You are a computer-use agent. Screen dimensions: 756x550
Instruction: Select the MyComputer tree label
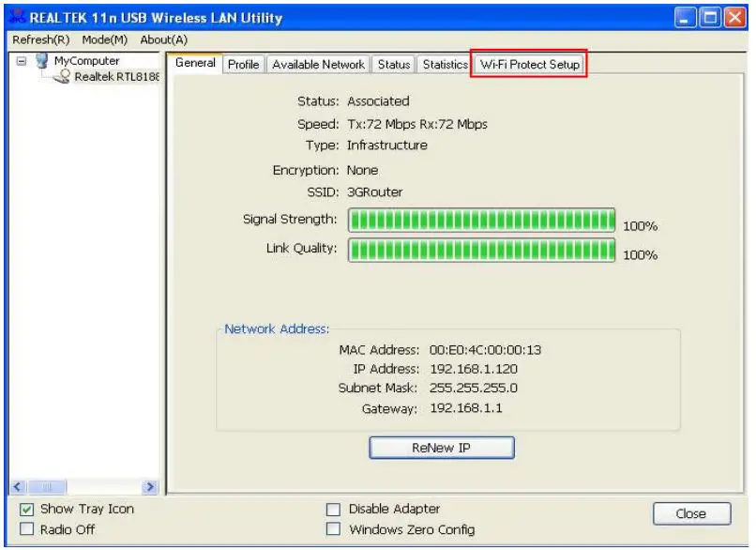point(87,61)
